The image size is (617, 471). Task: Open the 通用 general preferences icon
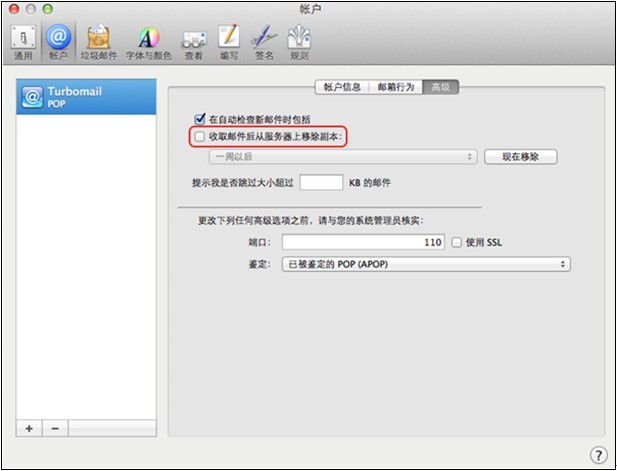coord(23,40)
